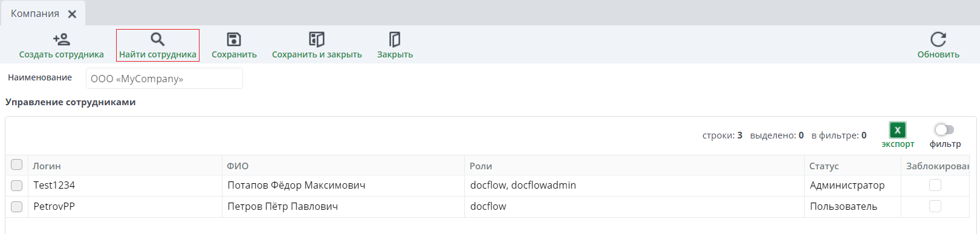Select the checkbox for the PetrovPP row
Image resolution: width=980 pixels, height=234 pixels.
pos(17,207)
